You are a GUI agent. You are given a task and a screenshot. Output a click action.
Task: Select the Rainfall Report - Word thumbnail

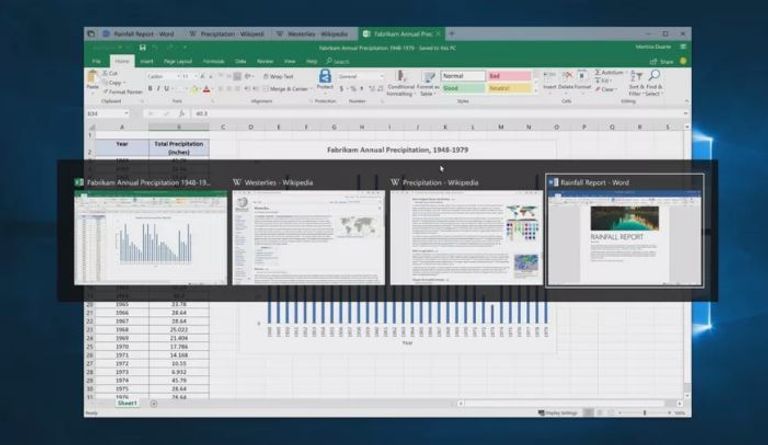pos(624,229)
